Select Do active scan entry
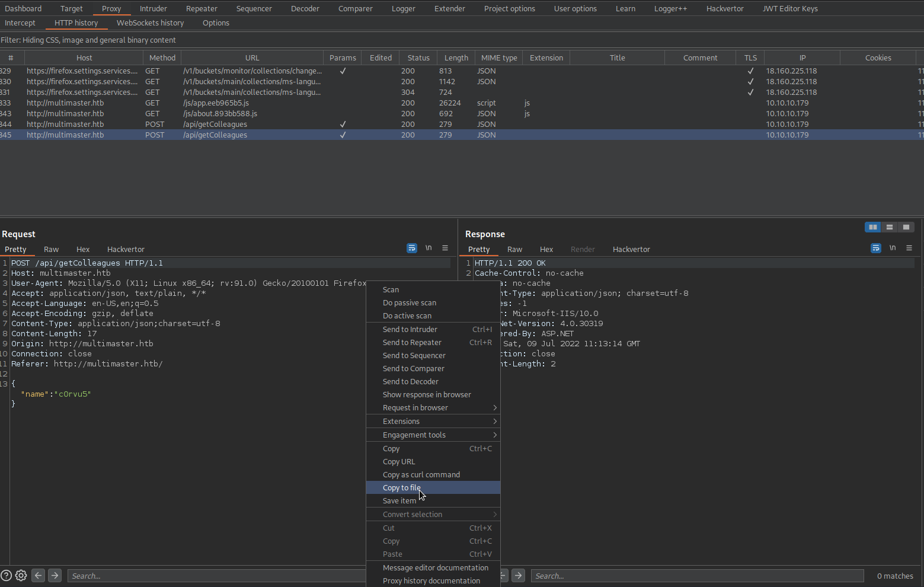 [x=433, y=316]
